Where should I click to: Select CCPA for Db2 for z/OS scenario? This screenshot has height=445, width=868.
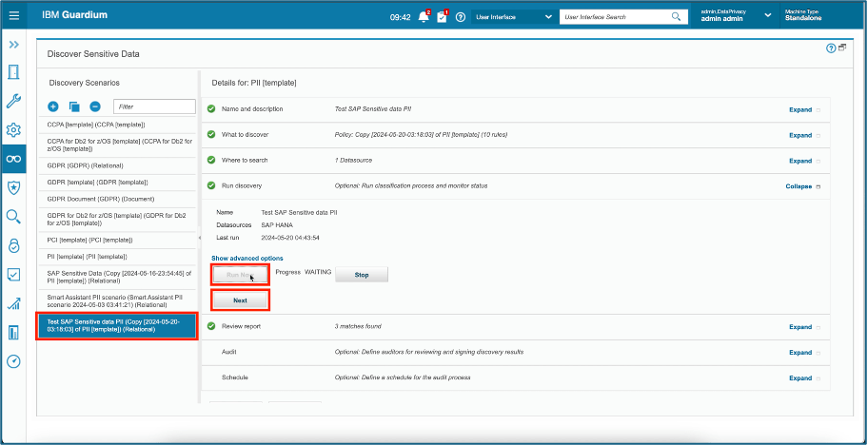coord(117,145)
